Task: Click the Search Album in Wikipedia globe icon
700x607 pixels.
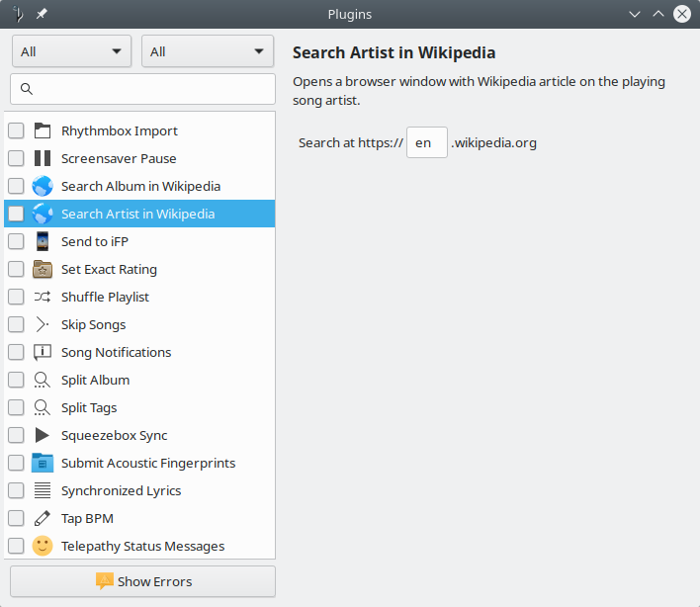Action: pyautogui.click(x=43, y=186)
